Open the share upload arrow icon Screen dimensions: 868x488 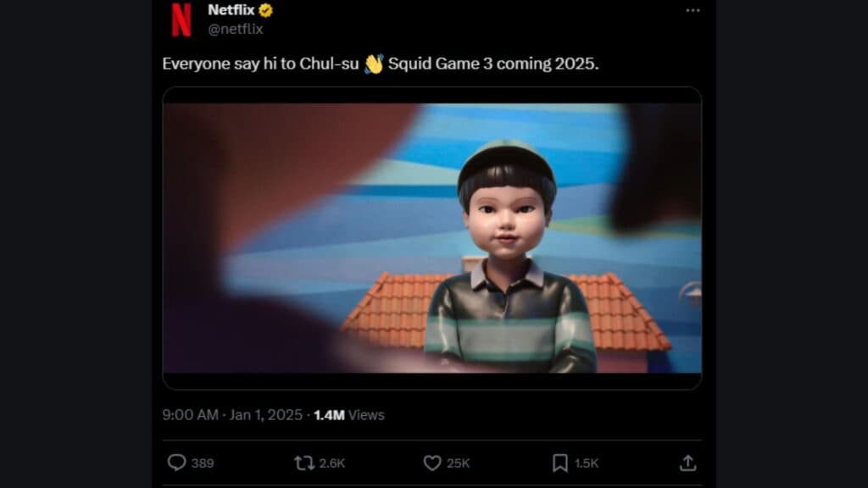click(x=688, y=463)
